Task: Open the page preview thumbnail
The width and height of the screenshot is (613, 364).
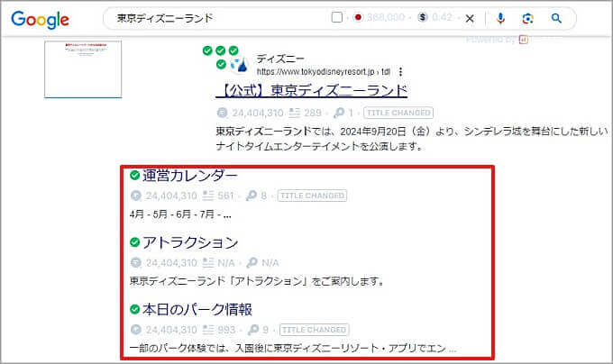Action: point(83,69)
